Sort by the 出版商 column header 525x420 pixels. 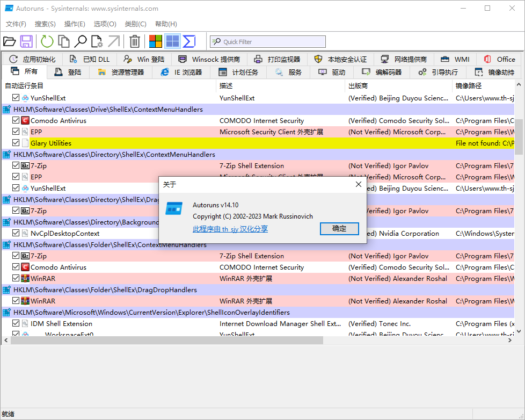398,86
